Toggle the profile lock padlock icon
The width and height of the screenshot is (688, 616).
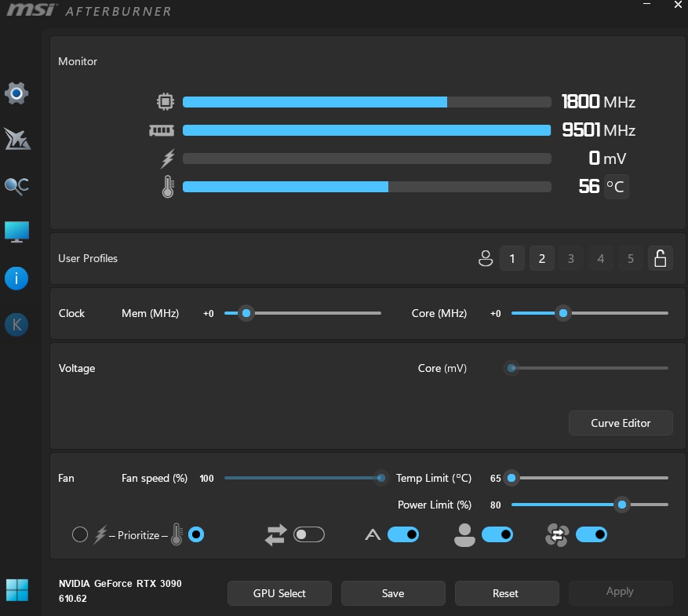[661, 258]
